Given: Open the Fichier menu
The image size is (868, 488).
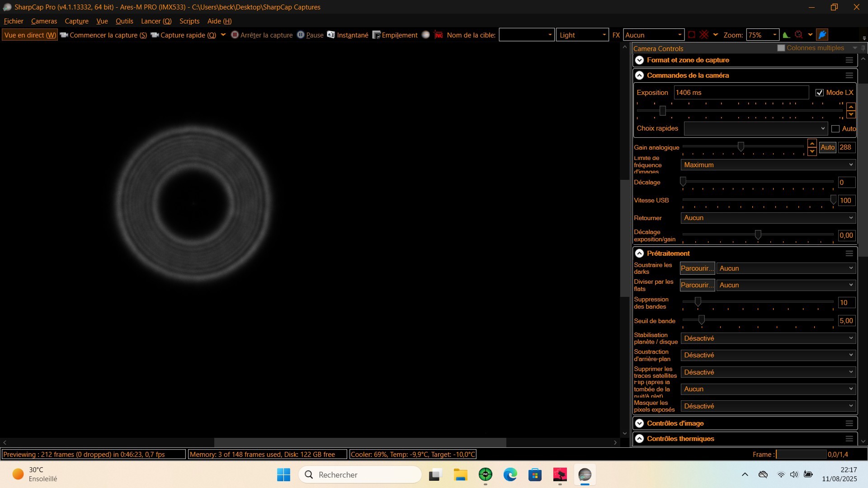Looking at the screenshot, I should pyautogui.click(x=14, y=21).
